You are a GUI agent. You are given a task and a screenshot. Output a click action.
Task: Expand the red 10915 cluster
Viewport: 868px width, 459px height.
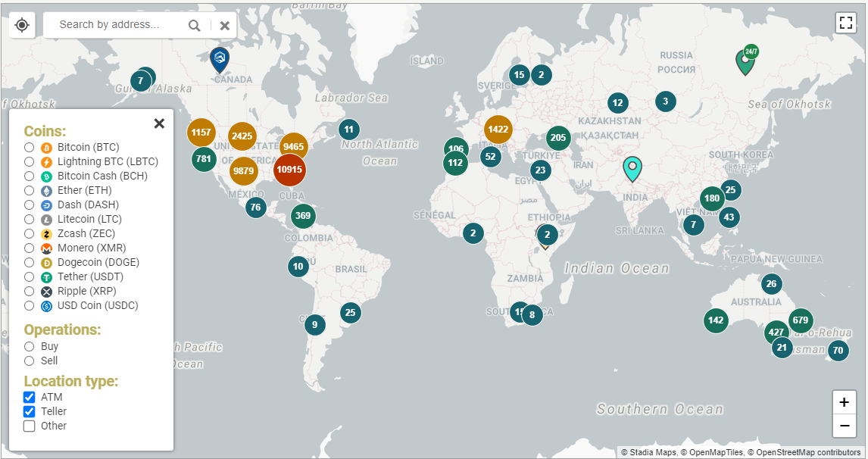pos(289,170)
